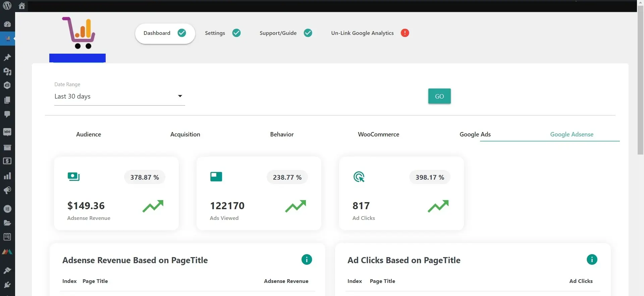Image resolution: width=644 pixels, height=296 pixels.
Task: Click the 378.87 % growth badge
Action: (x=145, y=177)
